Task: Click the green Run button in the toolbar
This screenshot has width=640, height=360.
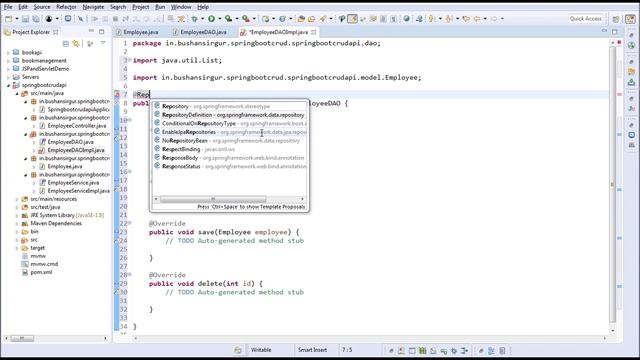Action: point(211,19)
